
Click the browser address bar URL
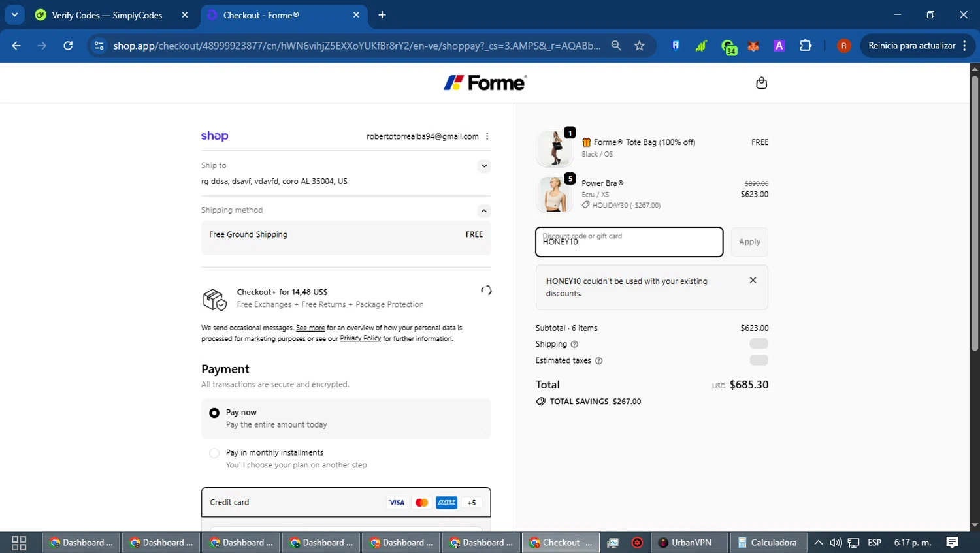357,46
